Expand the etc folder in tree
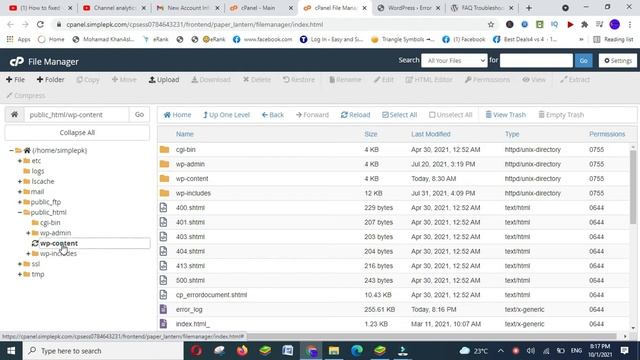 (20, 161)
